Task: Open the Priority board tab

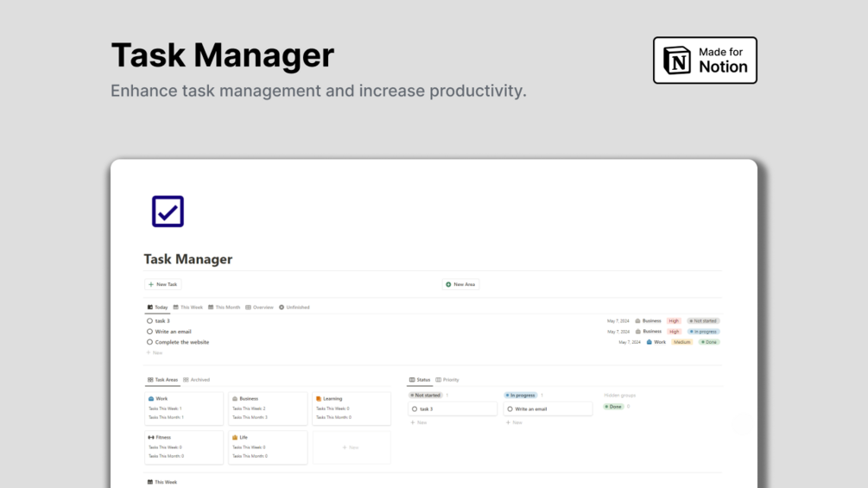Action: pyautogui.click(x=447, y=380)
